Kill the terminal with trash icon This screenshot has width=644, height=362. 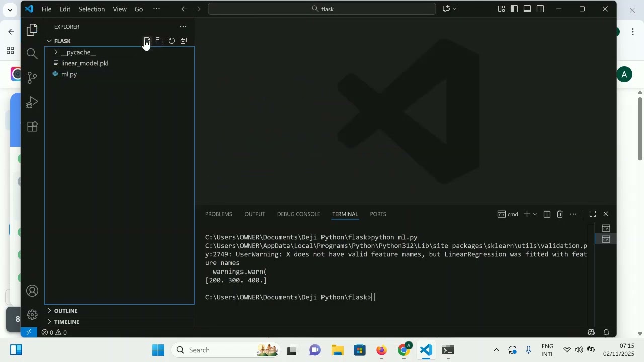tap(560, 214)
